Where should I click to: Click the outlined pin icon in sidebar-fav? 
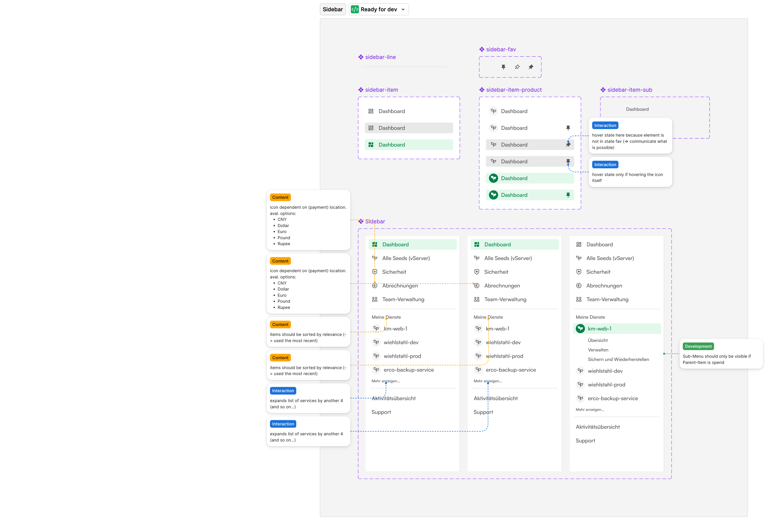[x=517, y=67]
